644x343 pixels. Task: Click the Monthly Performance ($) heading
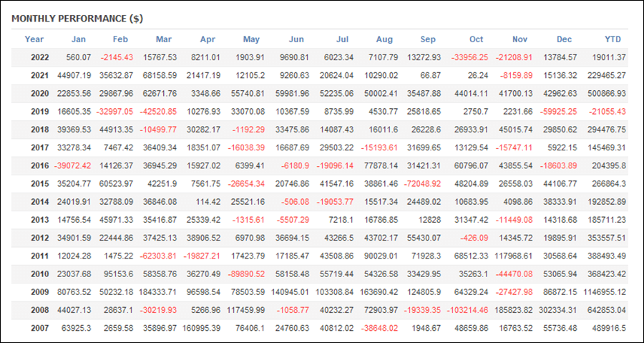point(77,19)
